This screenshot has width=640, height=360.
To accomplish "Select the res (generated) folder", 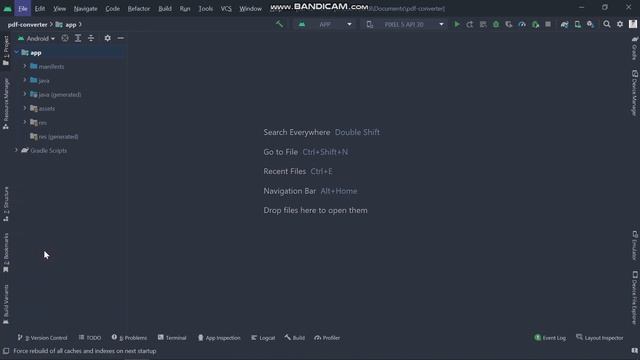I will coord(54,136).
